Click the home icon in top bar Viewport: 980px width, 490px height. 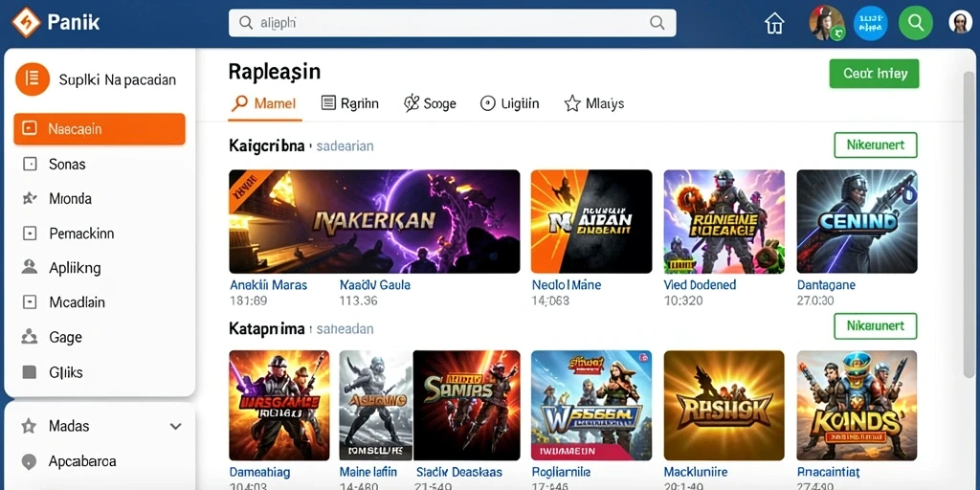[x=774, y=23]
